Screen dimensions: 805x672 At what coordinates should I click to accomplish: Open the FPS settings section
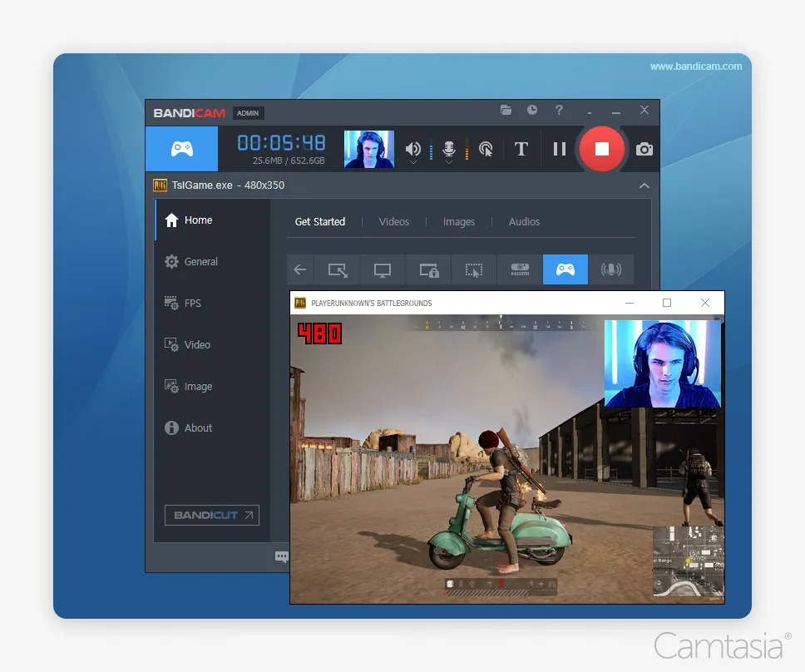tap(212, 304)
